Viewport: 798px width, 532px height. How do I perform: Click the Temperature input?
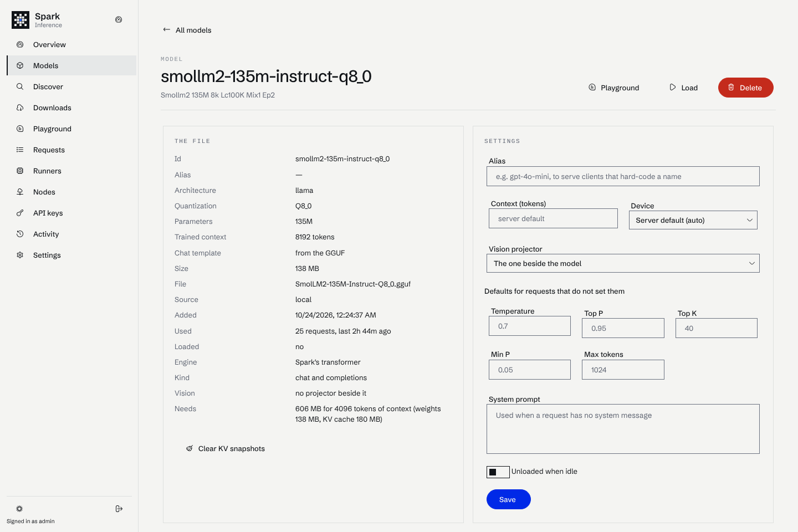[x=530, y=326]
